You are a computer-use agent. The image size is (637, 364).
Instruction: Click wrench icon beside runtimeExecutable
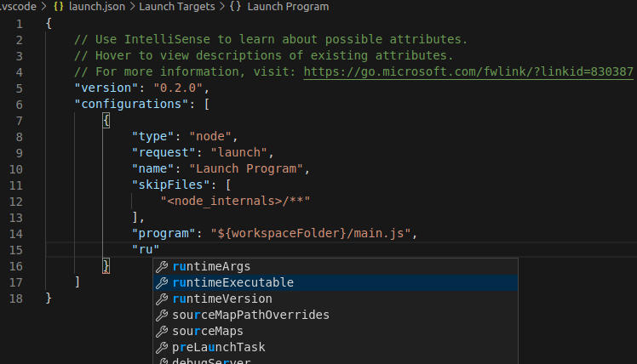click(x=162, y=283)
